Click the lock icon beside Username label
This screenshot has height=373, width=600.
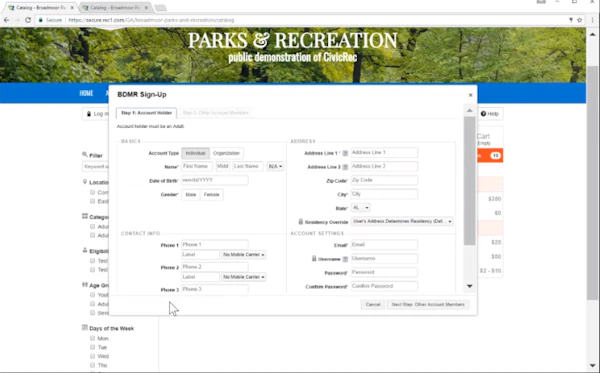(x=314, y=259)
